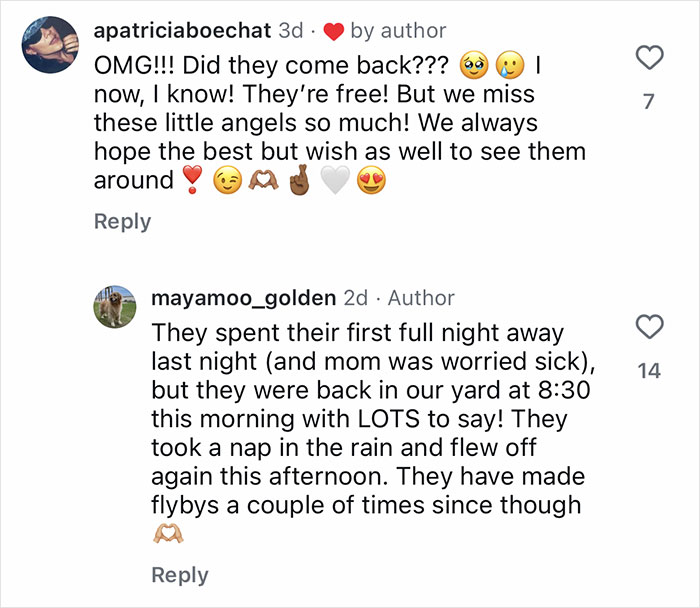Click the heart hands emoji in author reply
The width and height of the screenshot is (700, 608).
(x=166, y=534)
